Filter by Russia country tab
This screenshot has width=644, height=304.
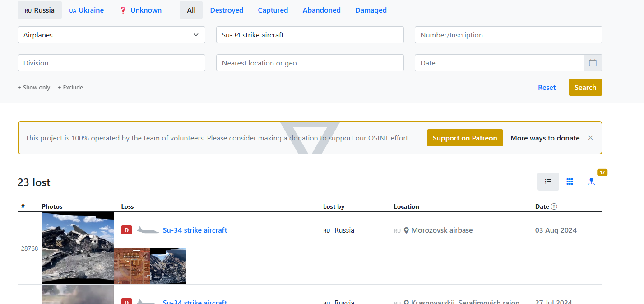coord(40,10)
